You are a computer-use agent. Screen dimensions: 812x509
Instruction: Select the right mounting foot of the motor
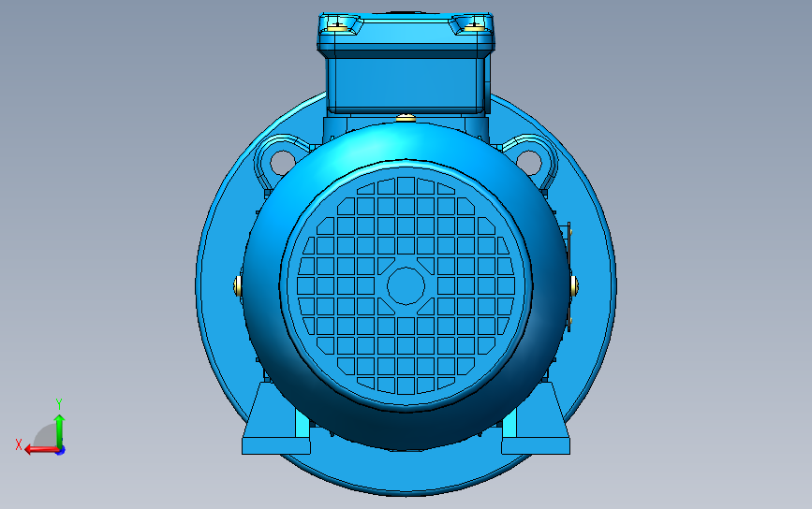pyautogui.click(x=536, y=420)
